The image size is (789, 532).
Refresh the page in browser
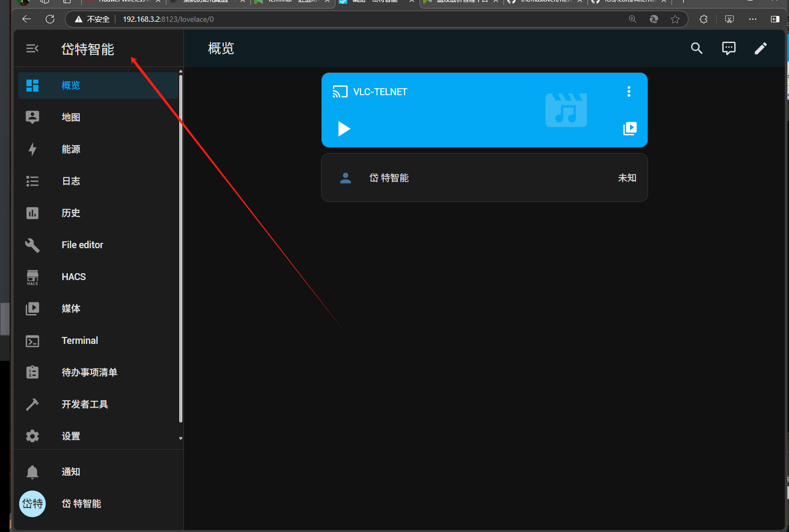50,19
